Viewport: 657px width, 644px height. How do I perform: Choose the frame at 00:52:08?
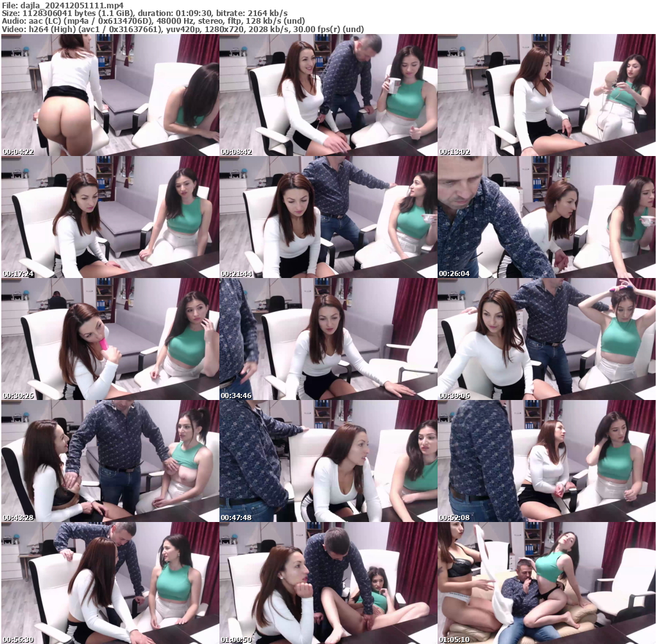pyautogui.click(x=546, y=461)
